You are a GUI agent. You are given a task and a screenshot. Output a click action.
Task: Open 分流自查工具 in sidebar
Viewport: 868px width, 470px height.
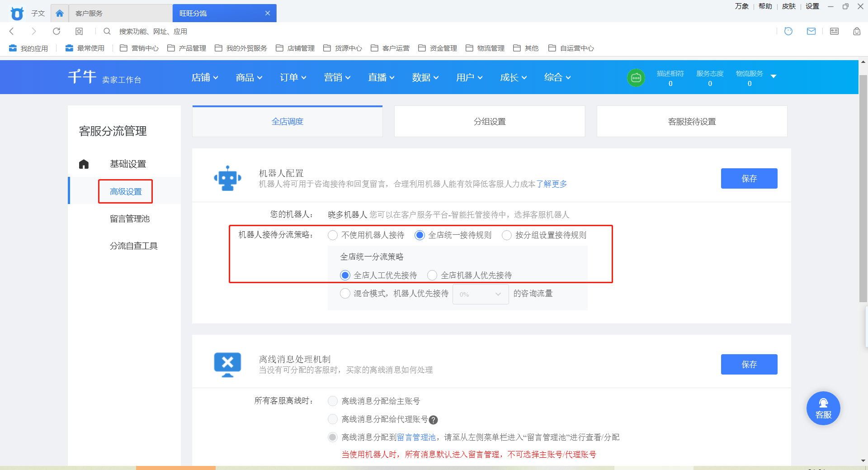tap(134, 246)
